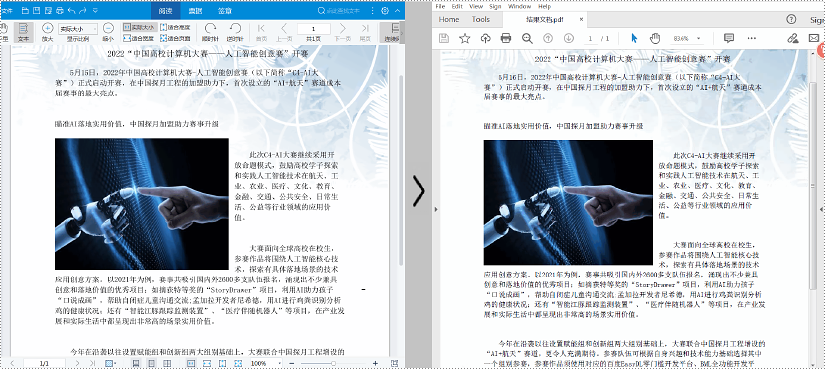The image size is (825, 369).
Task: Click last page arrow in left status bar
Action: 93,363
